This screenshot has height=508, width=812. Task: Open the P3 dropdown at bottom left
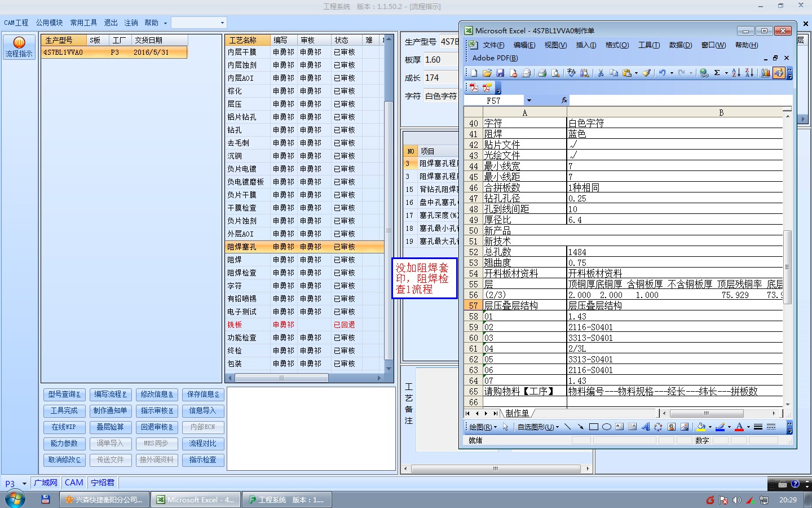click(x=24, y=484)
